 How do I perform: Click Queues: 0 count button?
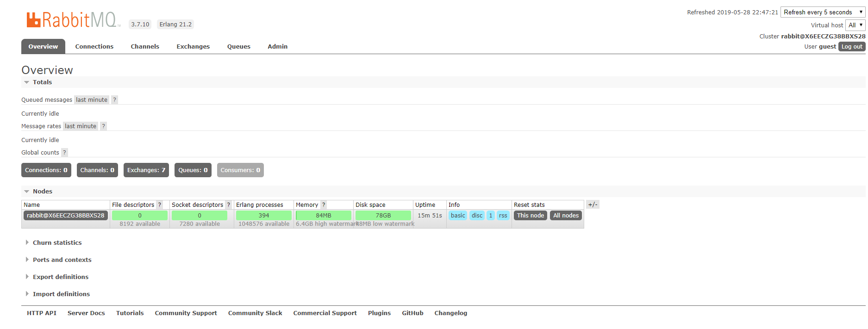coord(193,170)
